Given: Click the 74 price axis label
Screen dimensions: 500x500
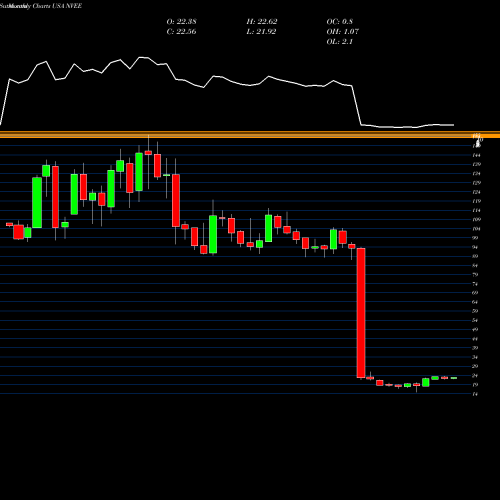Looking at the screenshot, I should 475,284.
